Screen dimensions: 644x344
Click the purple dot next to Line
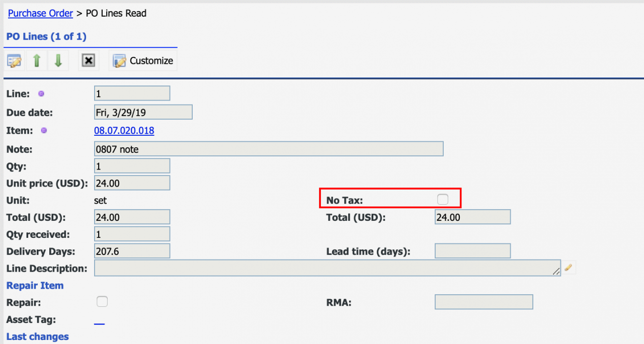(x=41, y=94)
